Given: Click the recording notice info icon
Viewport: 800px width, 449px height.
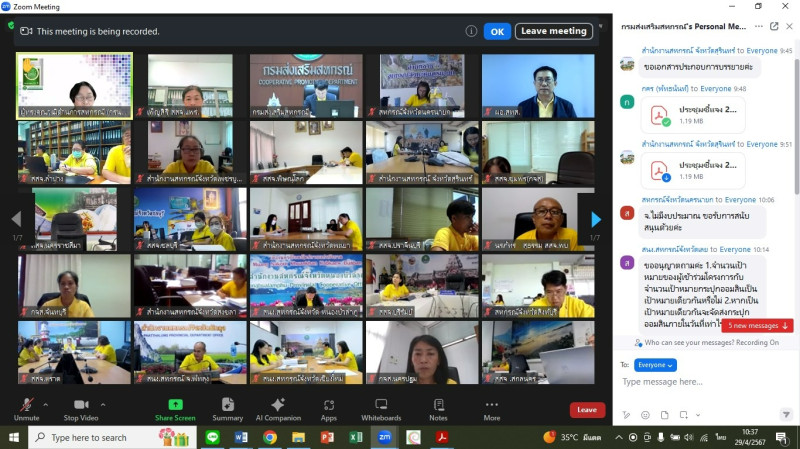Looking at the screenshot, I should point(471,31).
